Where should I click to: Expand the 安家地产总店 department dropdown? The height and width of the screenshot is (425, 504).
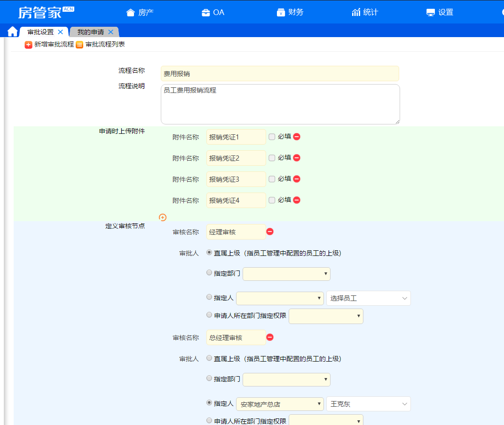click(280, 404)
